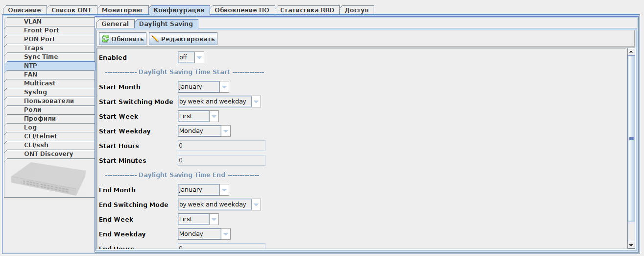
Task: Open the Мониторинг tab
Action: coord(122,10)
